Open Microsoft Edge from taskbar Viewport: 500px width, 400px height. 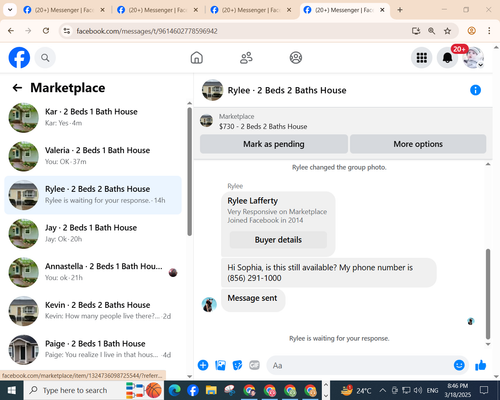(174, 390)
